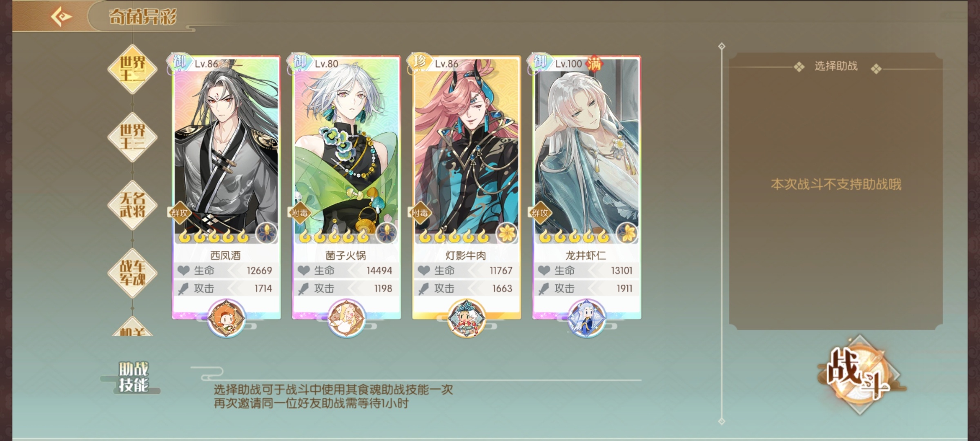Select the 战车军魂 stage
This screenshot has height=441, width=980.
(x=132, y=273)
